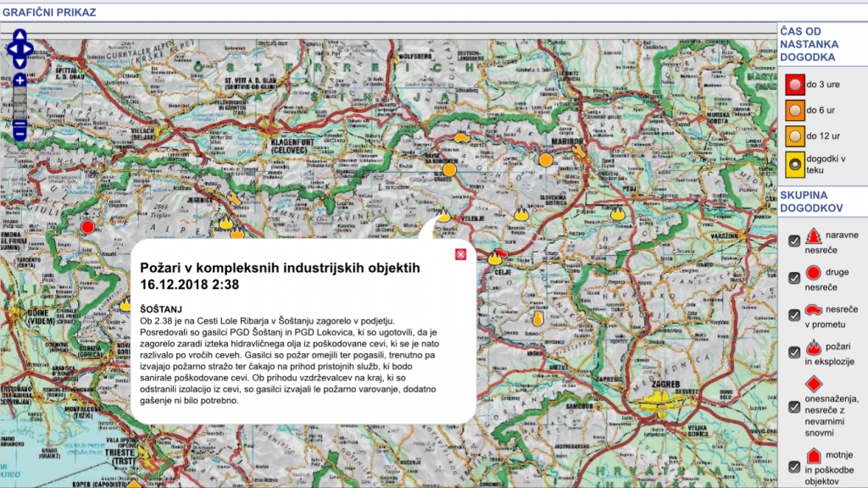Click the red house 'motnje' legend icon
868x488 pixels.
(813, 456)
